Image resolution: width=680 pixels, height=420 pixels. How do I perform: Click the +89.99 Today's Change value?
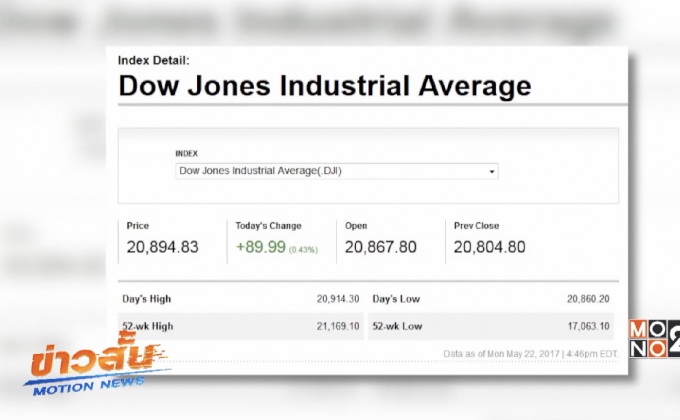tap(259, 247)
